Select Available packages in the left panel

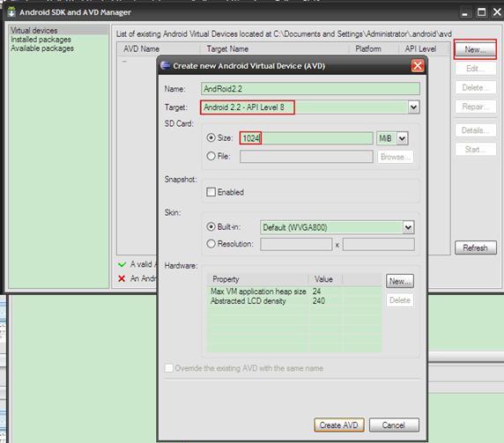coord(42,48)
